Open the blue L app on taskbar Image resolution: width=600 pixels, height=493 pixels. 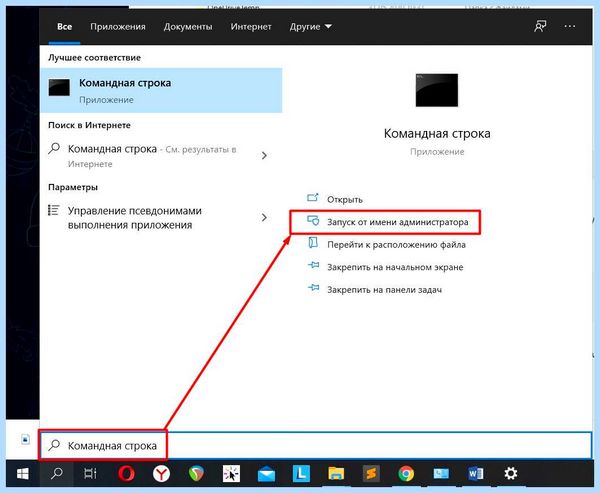point(301,474)
